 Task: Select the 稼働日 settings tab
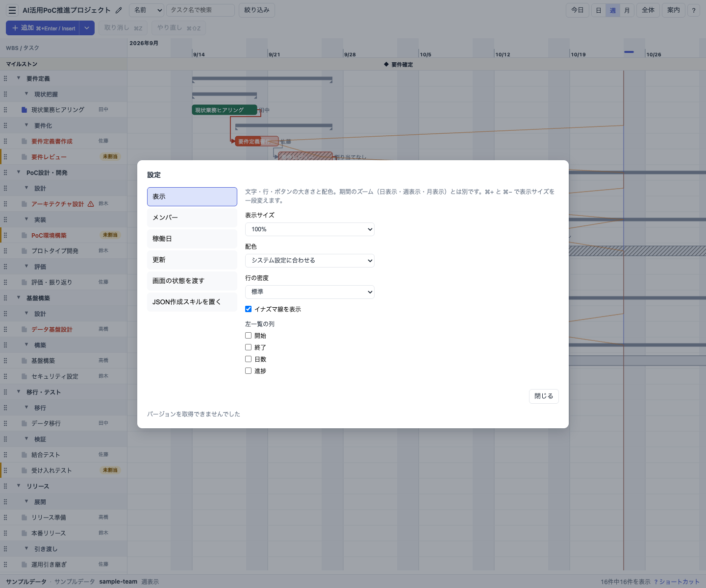point(192,239)
